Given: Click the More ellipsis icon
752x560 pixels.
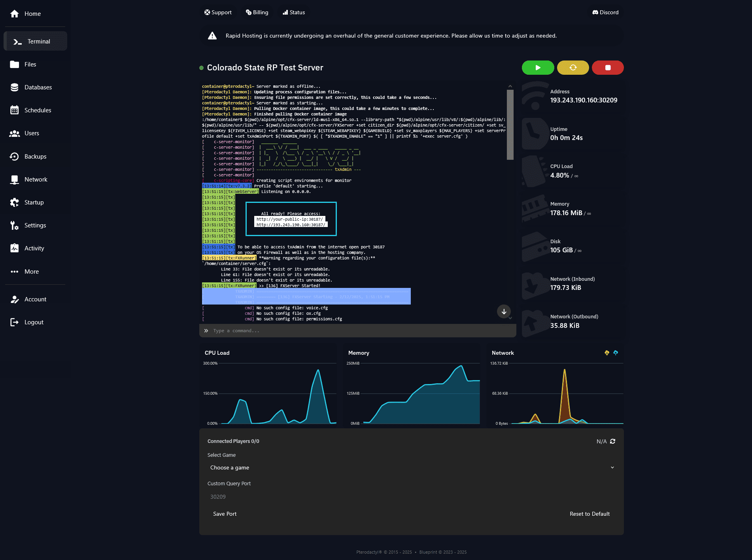Looking at the screenshot, I should pyautogui.click(x=15, y=272).
